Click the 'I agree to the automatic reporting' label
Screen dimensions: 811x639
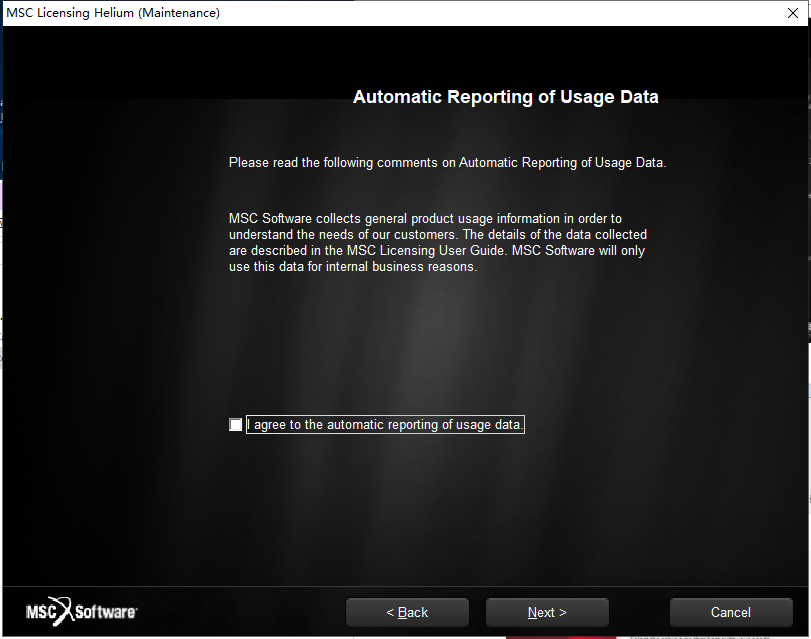pyautogui.click(x=385, y=425)
